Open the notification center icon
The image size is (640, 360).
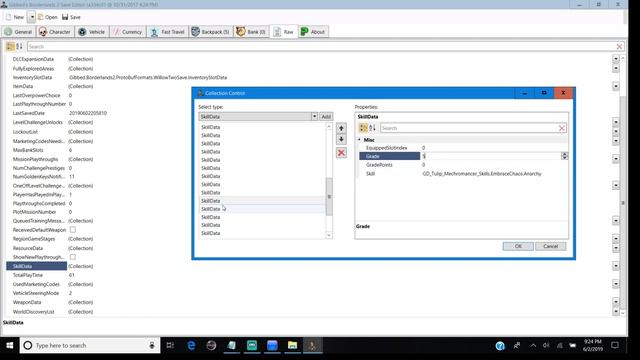click(x=615, y=345)
